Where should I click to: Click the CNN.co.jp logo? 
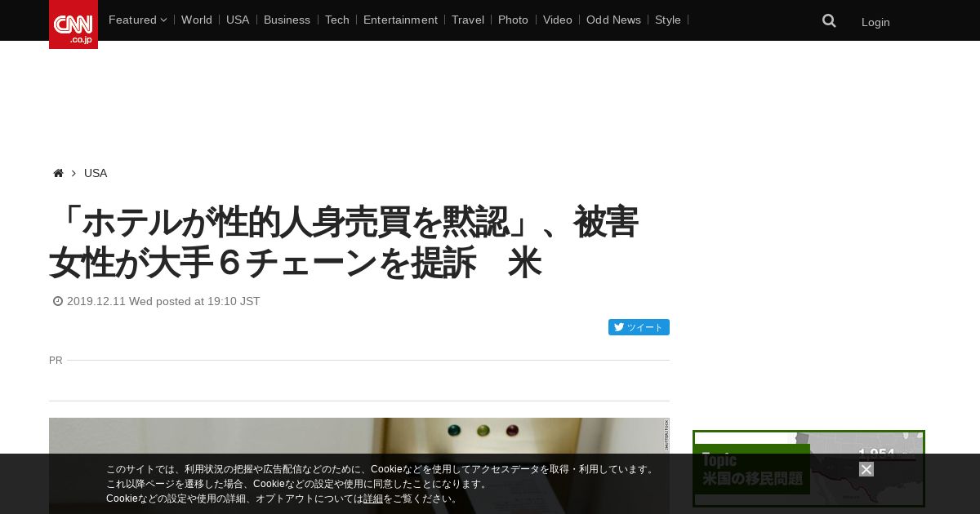click(x=73, y=24)
